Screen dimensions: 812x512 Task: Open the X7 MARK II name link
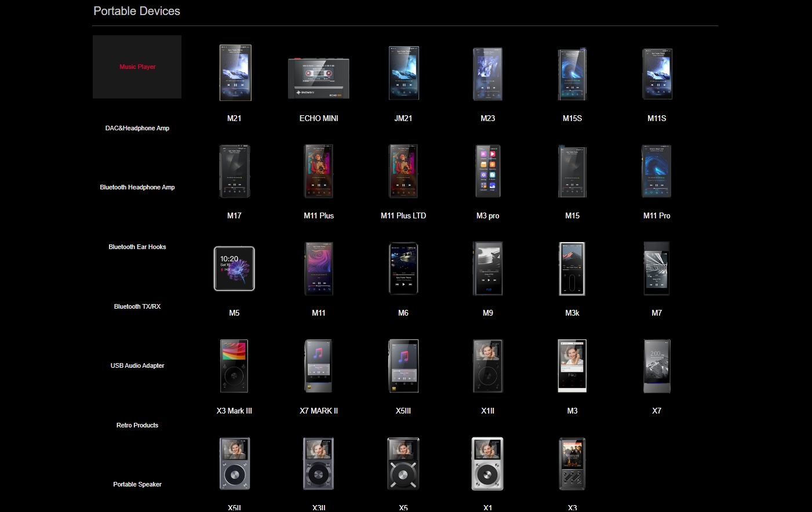pyautogui.click(x=319, y=411)
